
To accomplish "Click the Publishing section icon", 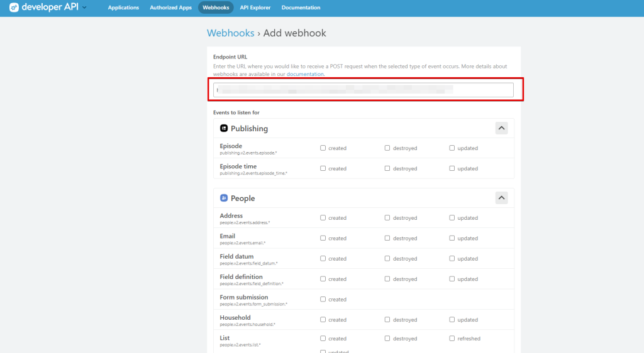I will pos(223,128).
